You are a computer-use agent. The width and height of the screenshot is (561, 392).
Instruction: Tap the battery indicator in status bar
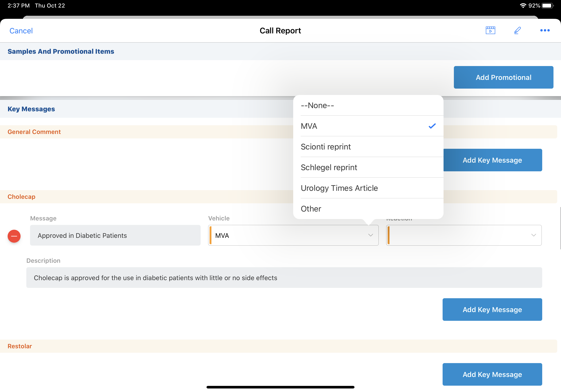[x=547, y=6]
